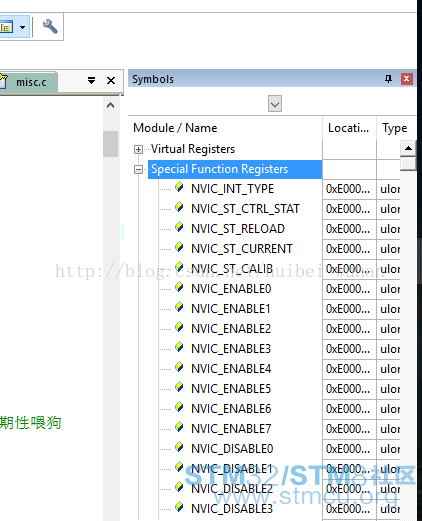Screen dimensions: 422x521
Task: Select the NVIC_ST_CTRL_STAT register name
Action: (x=245, y=209)
